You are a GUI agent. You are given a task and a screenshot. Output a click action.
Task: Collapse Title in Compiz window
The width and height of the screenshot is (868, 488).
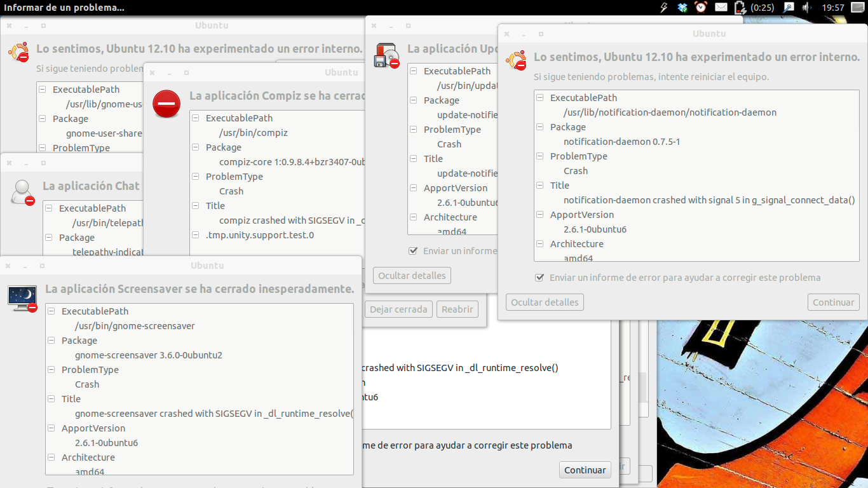pyautogui.click(x=196, y=206)
